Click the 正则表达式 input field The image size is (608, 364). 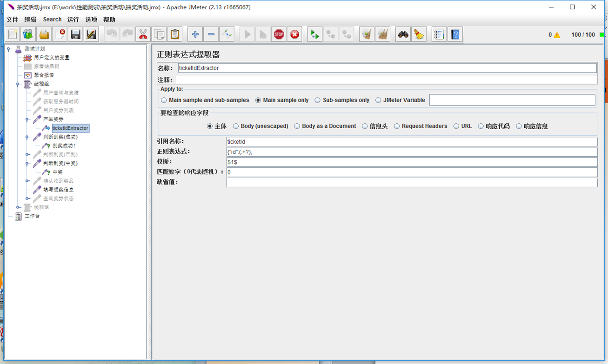[411, 152]
